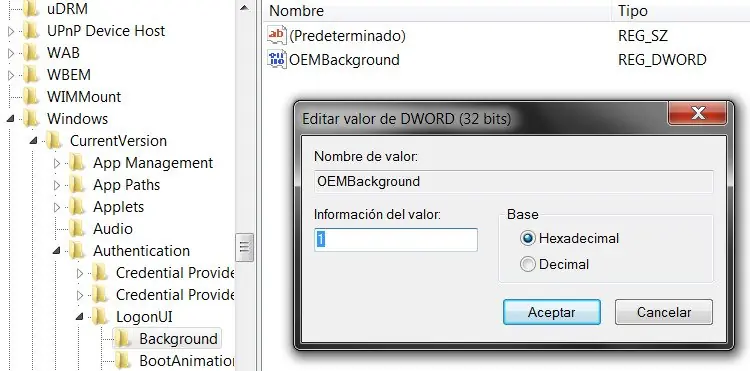The image size is (750, 371).
Task: Expand the Applets key
Action: [56, 207]
